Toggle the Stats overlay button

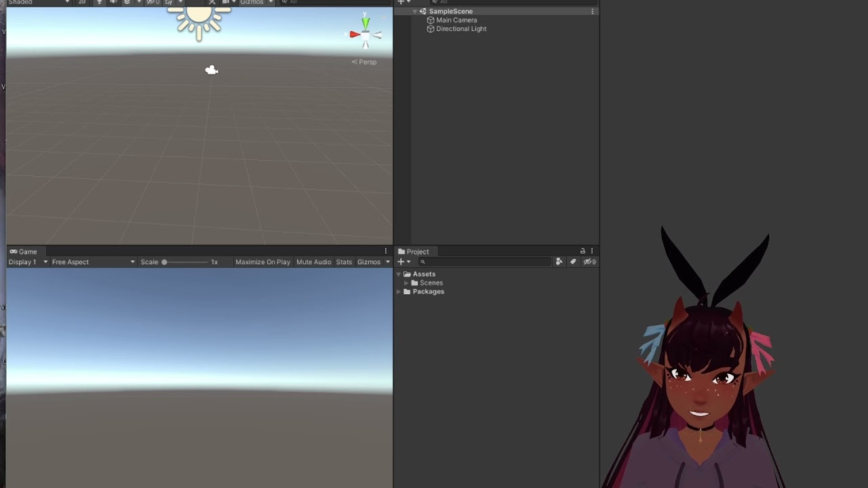click(344, 262)
